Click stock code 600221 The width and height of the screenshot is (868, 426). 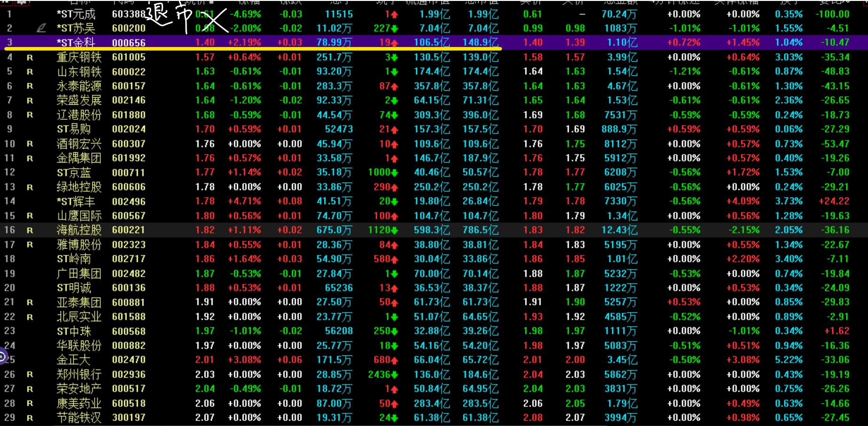point(129,230)
